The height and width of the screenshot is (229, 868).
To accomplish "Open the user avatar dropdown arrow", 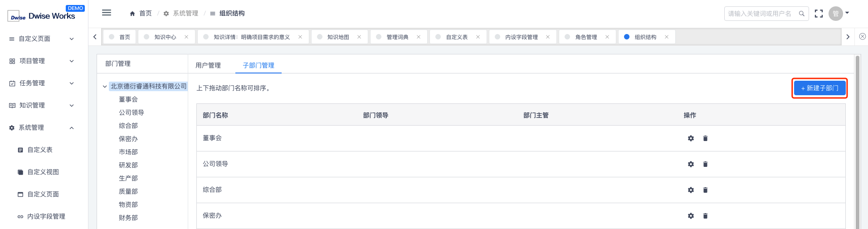I will (847, 13).
